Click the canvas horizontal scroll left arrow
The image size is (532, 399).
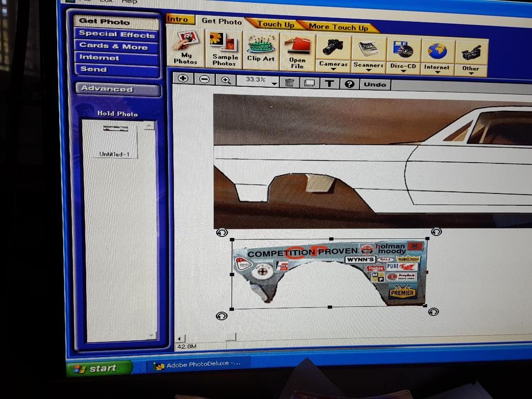tap(180, 338)
